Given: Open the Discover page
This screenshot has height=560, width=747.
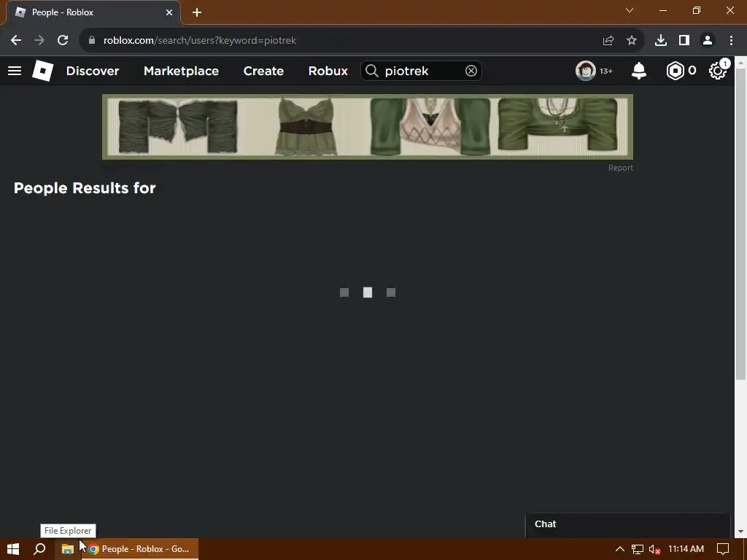Looking at the screenshot, I should 93,71.
